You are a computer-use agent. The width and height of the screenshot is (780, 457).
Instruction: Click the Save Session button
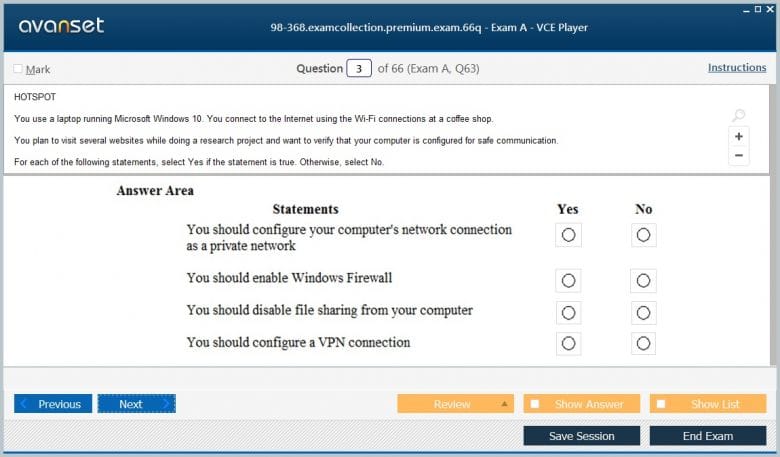[582, 436]
